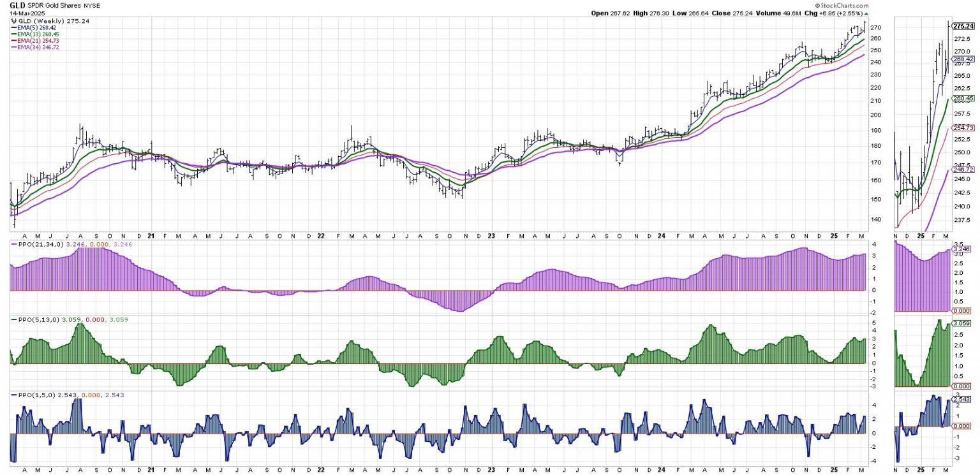
Task: Click the NYSE exchange label
Action: tap(92, 5)
